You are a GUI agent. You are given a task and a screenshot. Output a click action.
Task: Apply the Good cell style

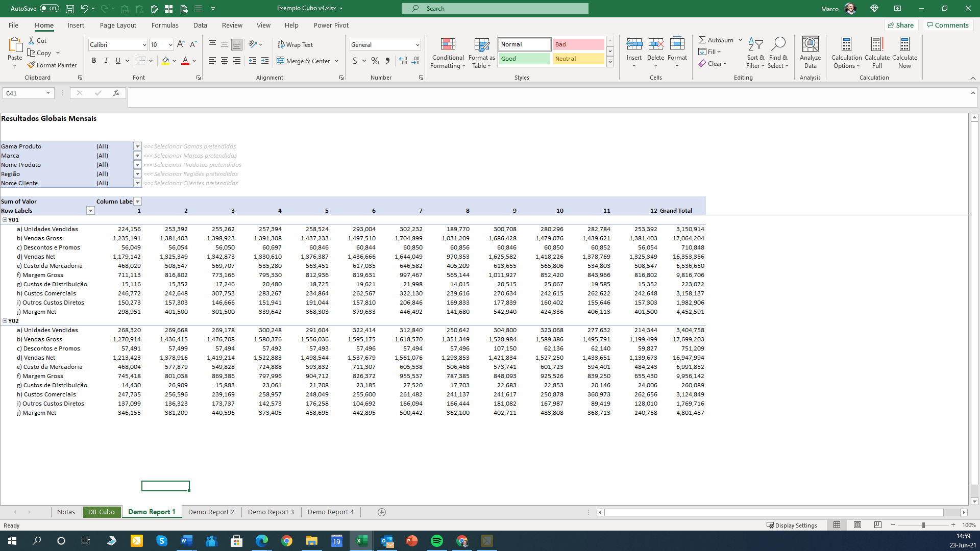pyautogui.click(x=524, y=59)
